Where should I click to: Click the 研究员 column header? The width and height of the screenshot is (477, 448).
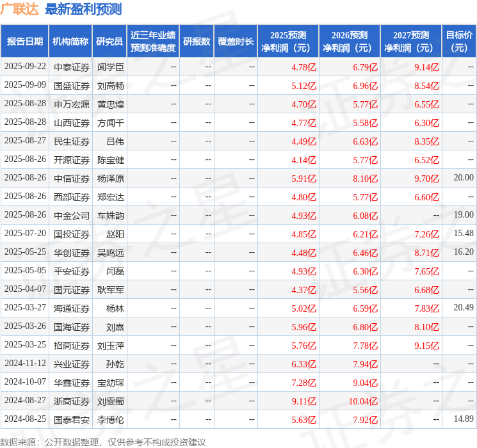(109, 41)
